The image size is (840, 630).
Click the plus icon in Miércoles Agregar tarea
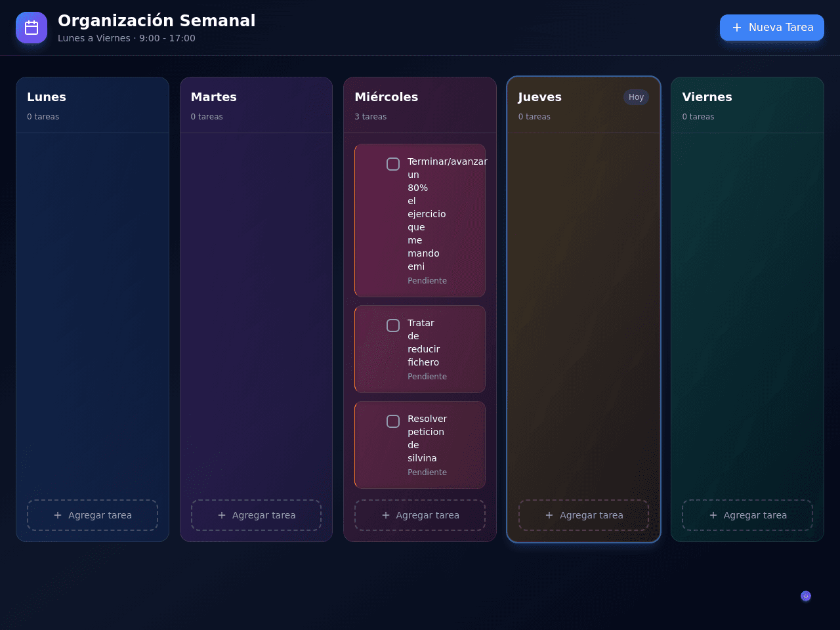(386, 515)
